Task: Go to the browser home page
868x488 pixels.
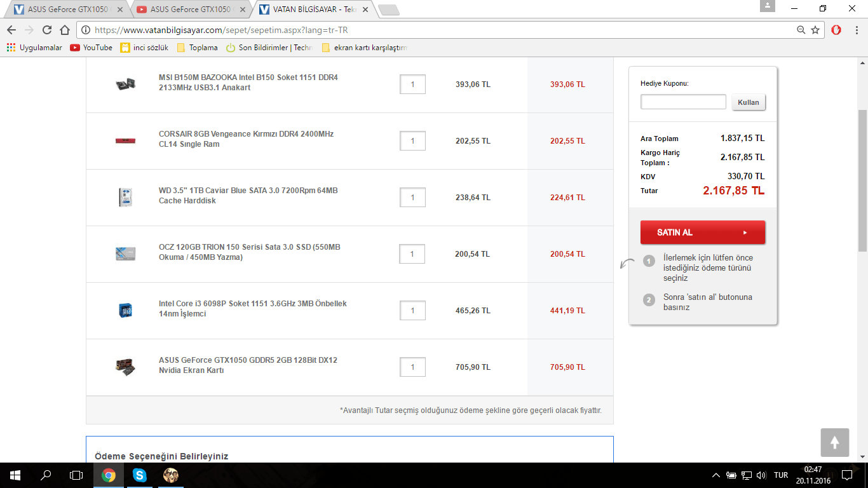Action: (65, 30)
